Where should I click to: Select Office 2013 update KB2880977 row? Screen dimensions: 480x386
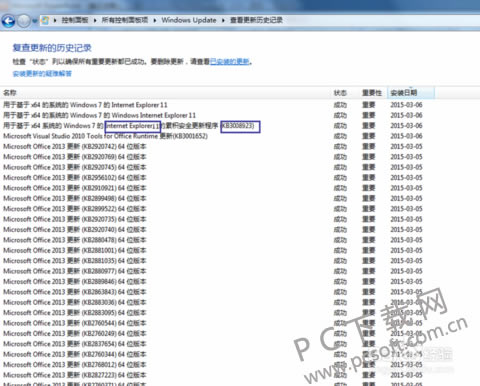pos(213,271)
